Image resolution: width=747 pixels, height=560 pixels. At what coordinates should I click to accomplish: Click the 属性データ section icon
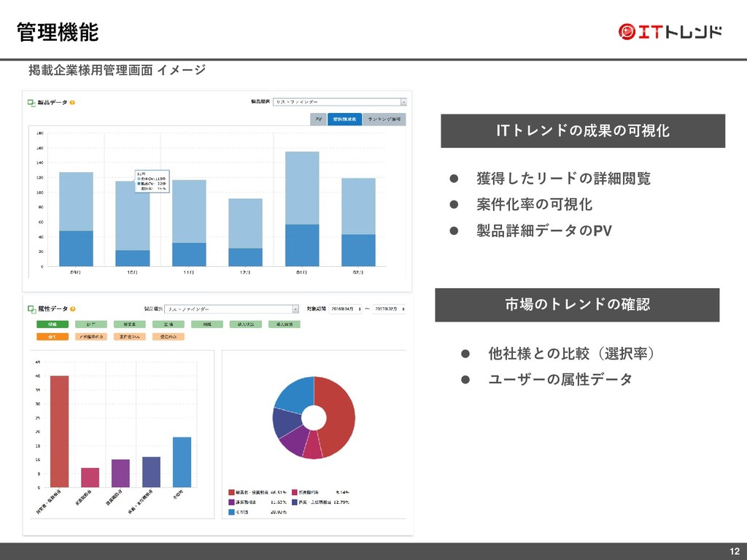31,309
